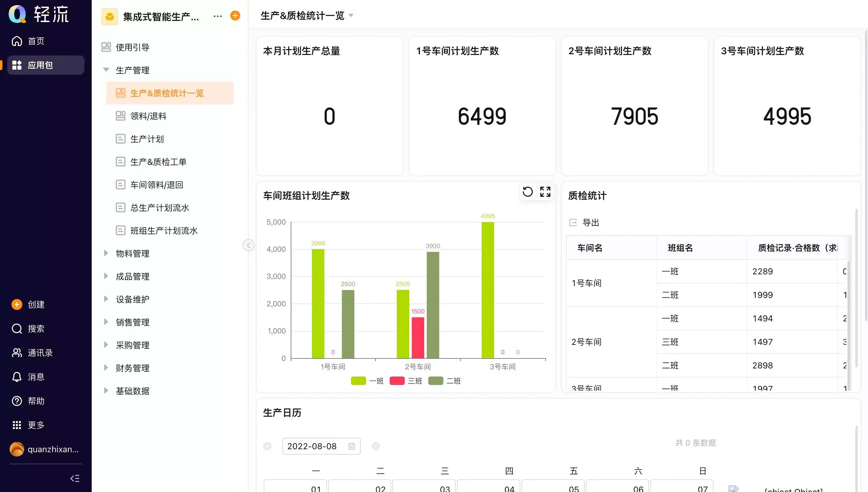Select 领料/退料 in the navigation

(148, 116)
